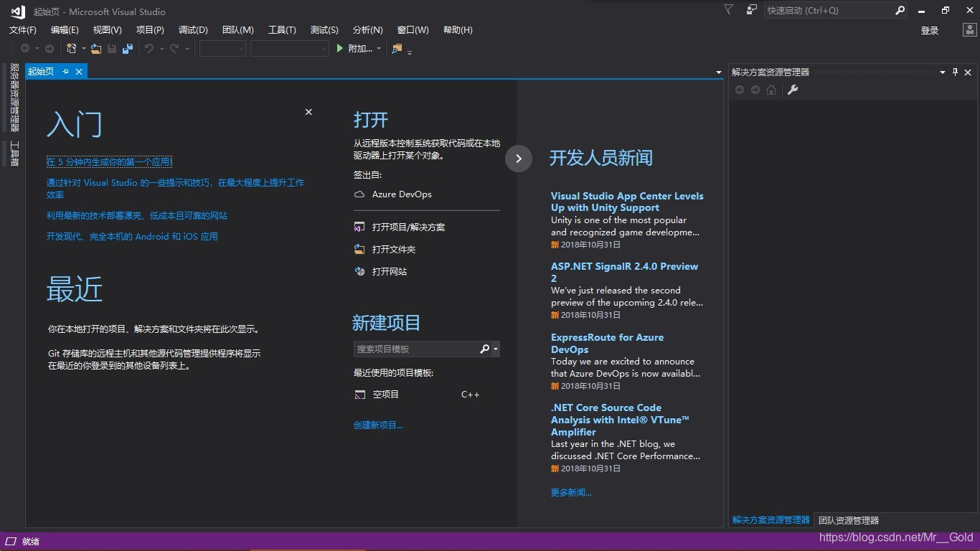This screenshot has height=551, width=980.
Task: Click the 打开网站 globe icon
Action: click(359, 271)
